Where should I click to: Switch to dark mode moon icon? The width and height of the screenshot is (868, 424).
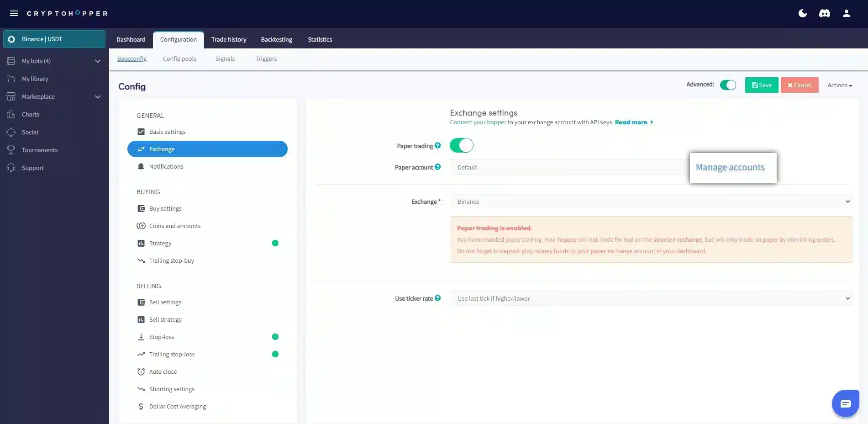click(803, 13)
